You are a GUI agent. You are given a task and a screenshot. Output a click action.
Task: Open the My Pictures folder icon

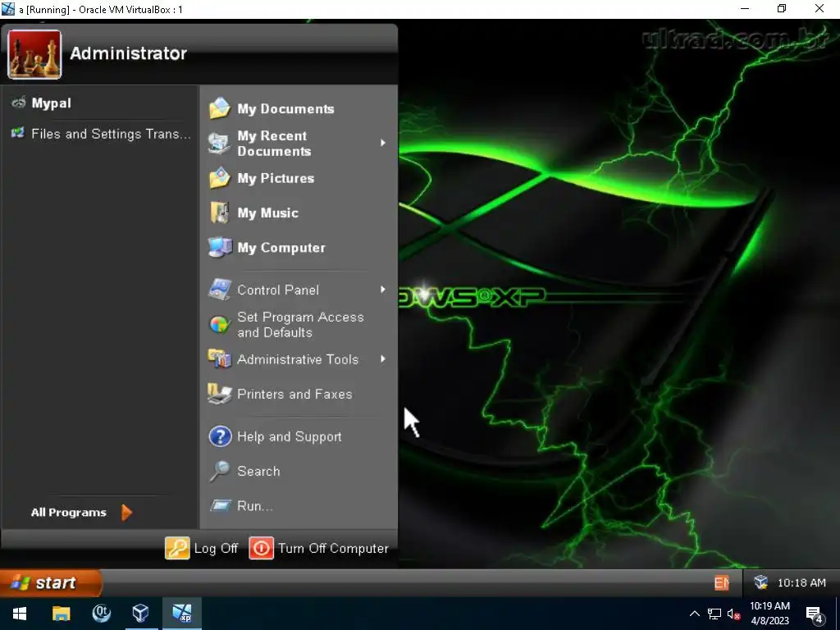pos(220,178)
